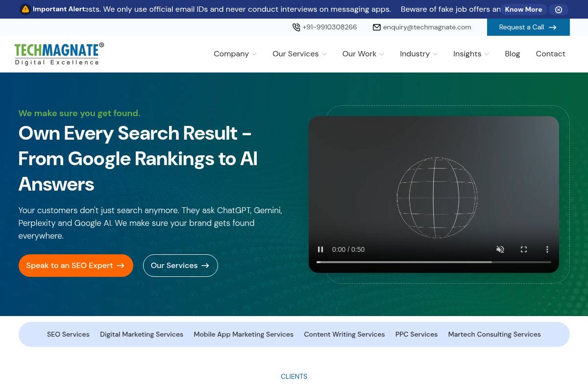Click Speak to an SEO Expert button
Image resolution: width=588 pixels, height=392 pixels.
tap(76, 266)
